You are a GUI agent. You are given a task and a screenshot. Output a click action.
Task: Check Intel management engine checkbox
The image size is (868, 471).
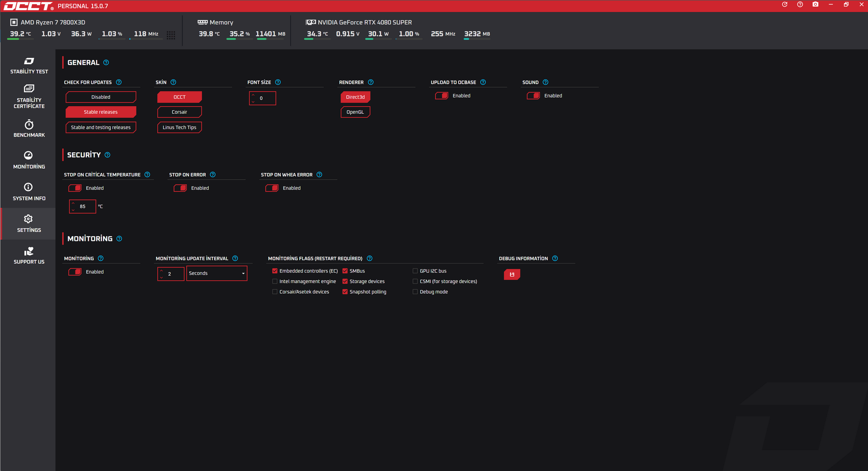[x=275, y=282]
